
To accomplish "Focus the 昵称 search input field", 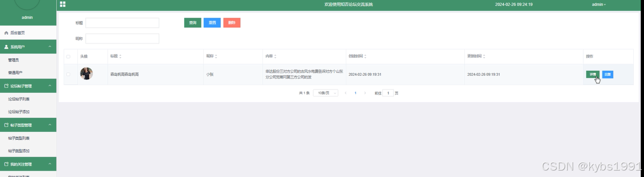I will [122, 38].
